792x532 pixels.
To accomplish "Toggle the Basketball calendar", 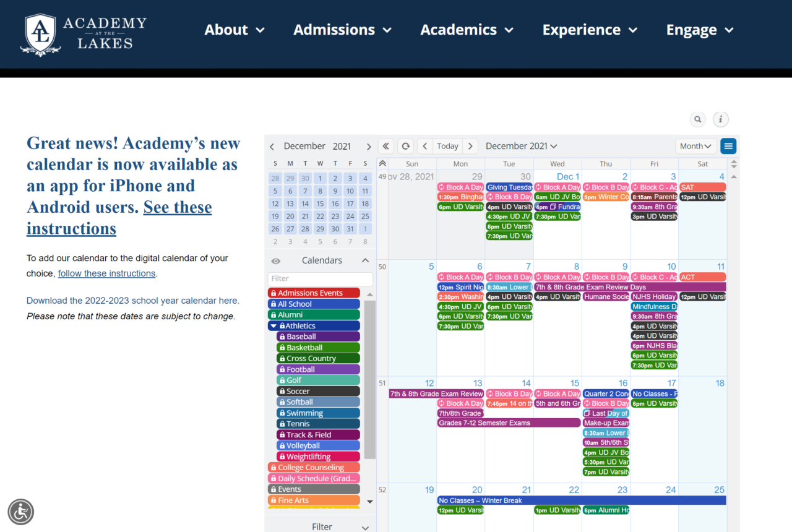I will (317, 348).
